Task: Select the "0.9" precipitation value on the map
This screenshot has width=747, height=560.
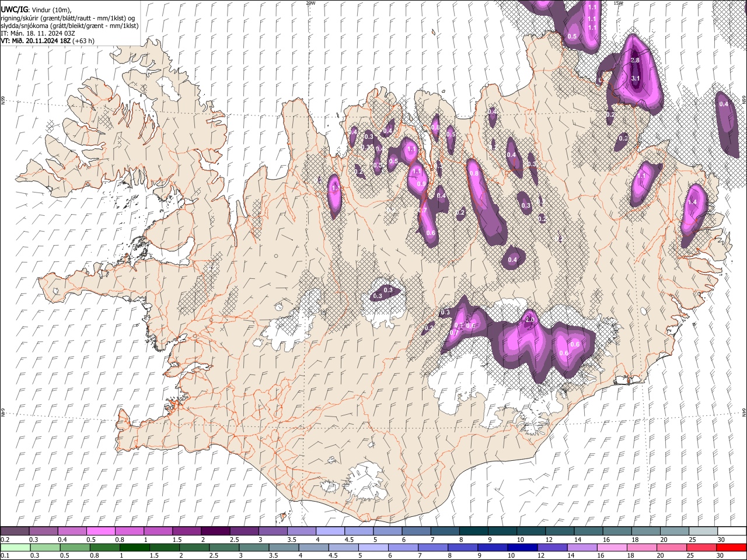Action: 421,184
